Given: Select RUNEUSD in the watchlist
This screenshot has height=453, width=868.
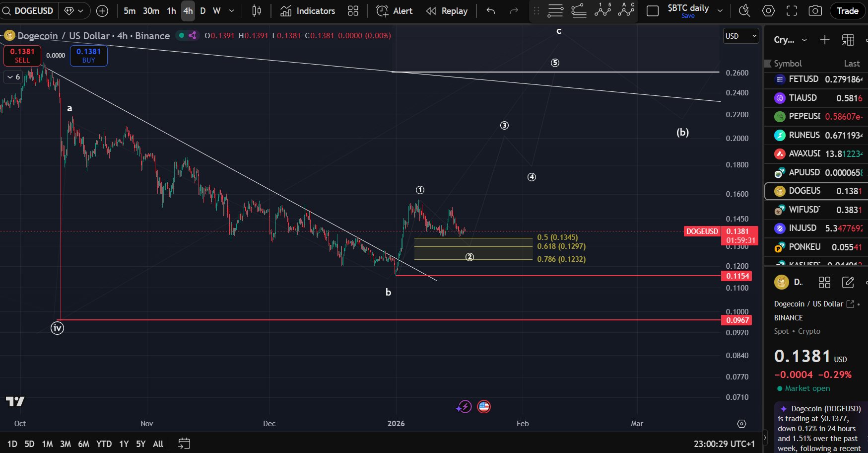Looking at the screenshot, I should (816, 135).
